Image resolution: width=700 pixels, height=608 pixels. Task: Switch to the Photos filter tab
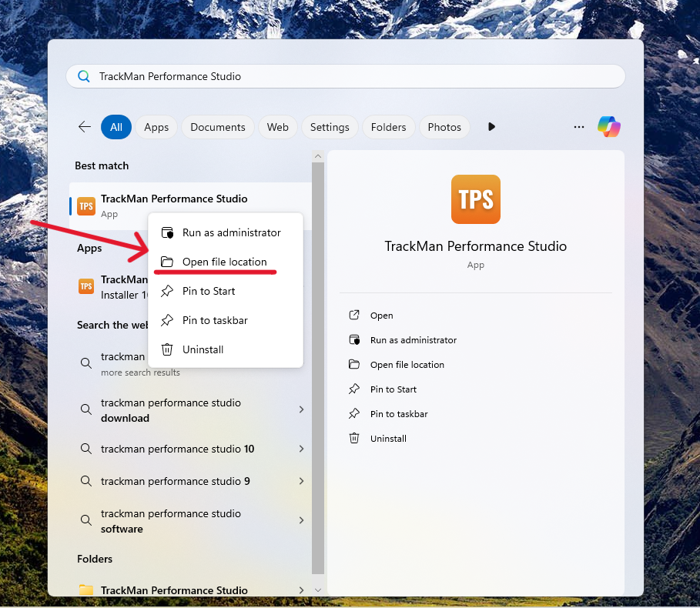point(444,127)
